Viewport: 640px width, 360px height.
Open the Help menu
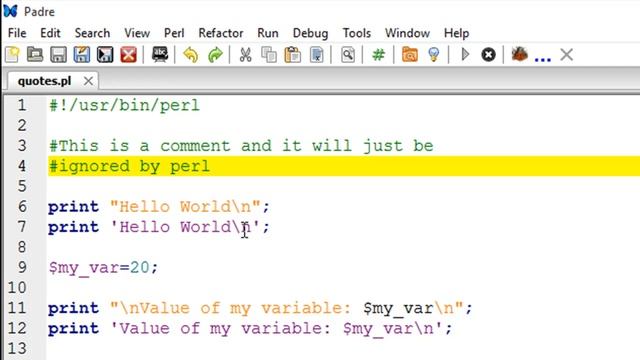(x=456, y=33)
